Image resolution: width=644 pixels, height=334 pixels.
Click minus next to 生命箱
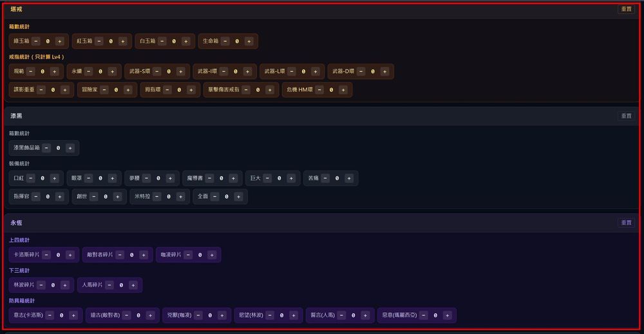pos(225,41)
